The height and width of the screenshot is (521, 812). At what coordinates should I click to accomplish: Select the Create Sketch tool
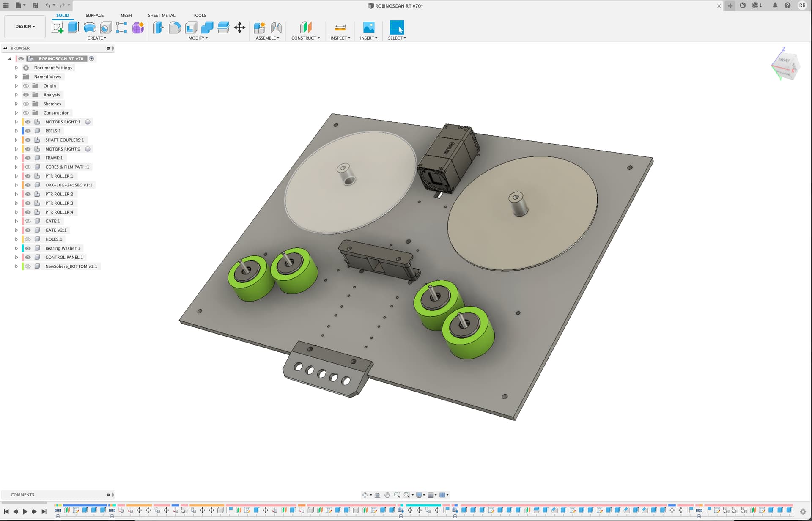tap(57, 27)
